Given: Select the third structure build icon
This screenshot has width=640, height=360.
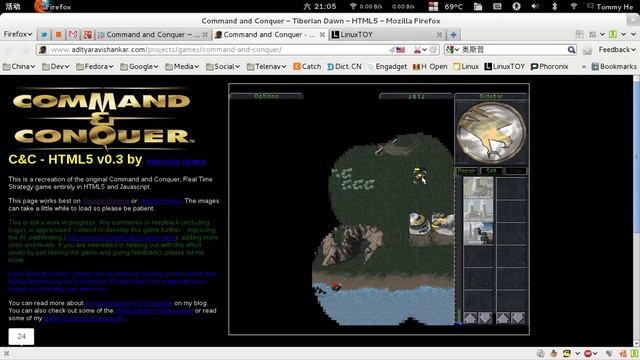Looking at the screenshot, I should [x=478, y=233].
